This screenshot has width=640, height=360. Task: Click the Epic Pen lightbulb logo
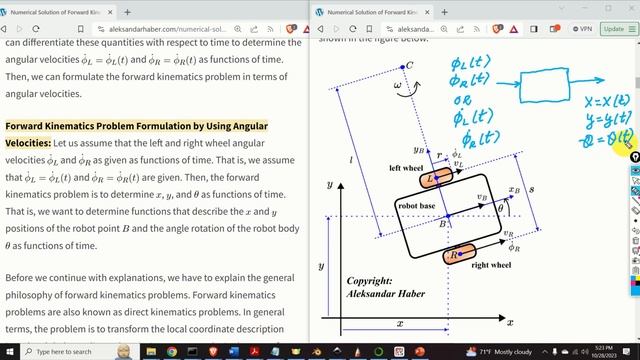[x=635, y=157]
